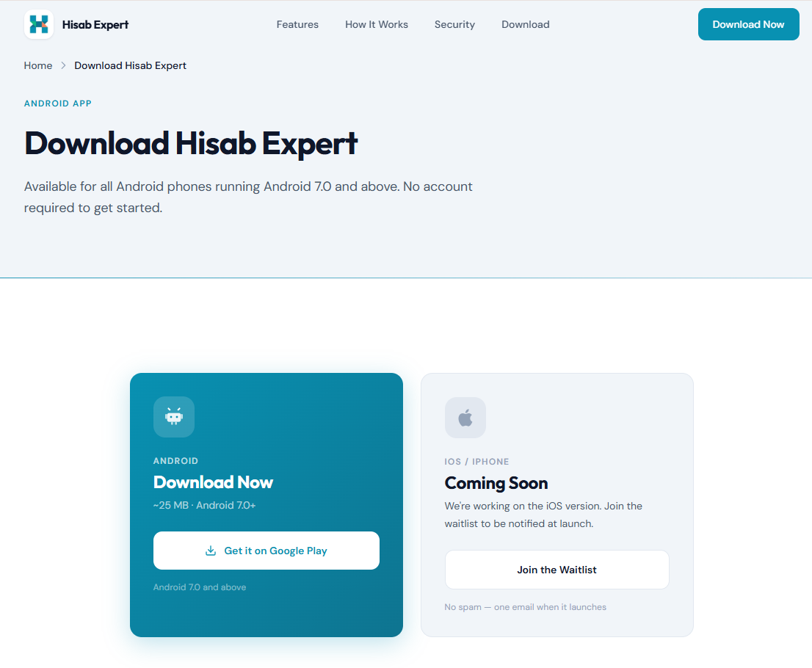Click the Hisab Expert logo icon
The height and width of the screenshot is (668, 812).
click(x=38, y=23)
